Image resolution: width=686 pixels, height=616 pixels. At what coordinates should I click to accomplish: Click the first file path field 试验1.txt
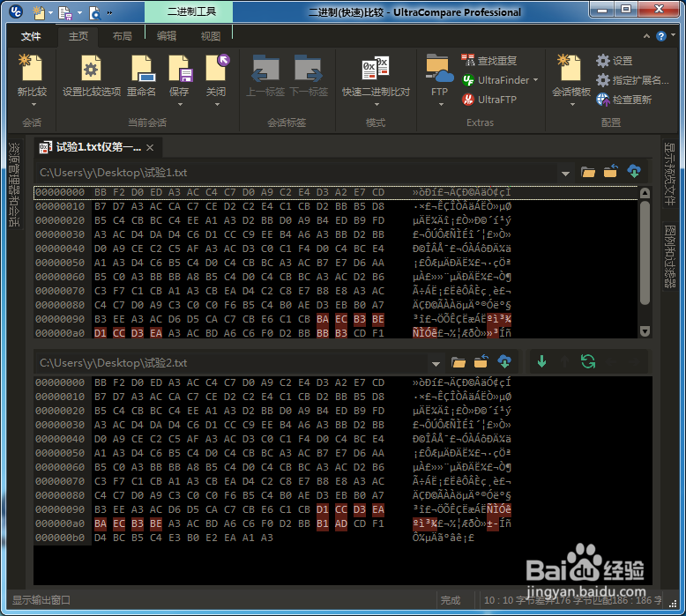[297, 173]
